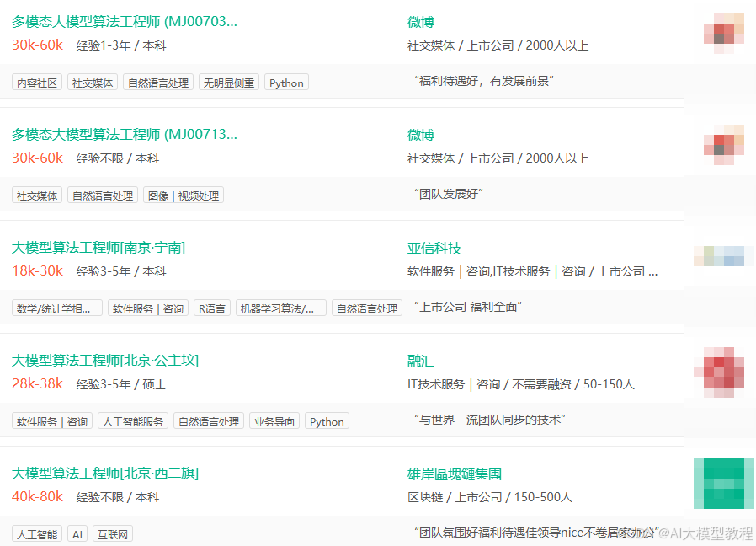Image resolution: width=756 pixels, height=546 pixels.
Task: Click quote “上市公司 福利全面”
Action: [468, 307]
